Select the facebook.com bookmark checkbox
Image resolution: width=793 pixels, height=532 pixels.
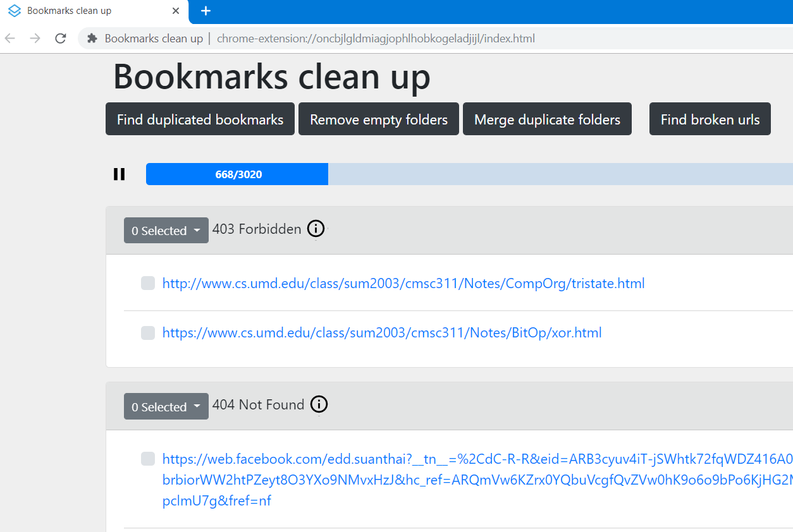(x=148, y=459)
